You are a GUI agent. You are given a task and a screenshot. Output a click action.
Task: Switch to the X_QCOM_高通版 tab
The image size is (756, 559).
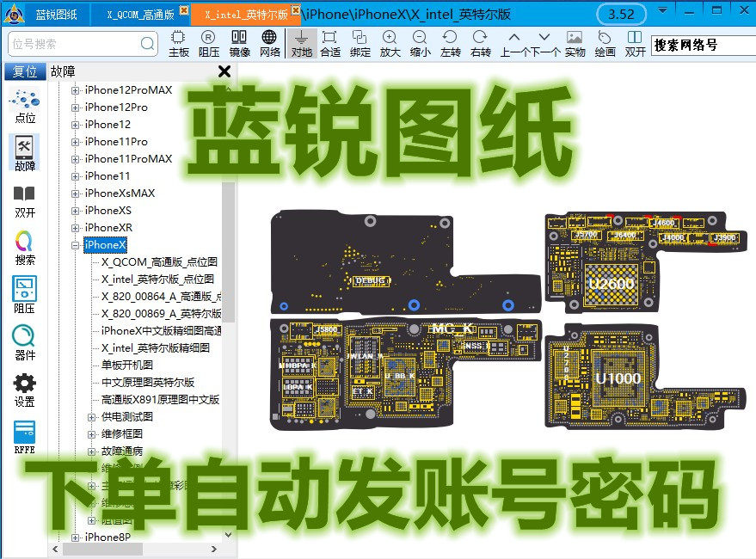pos(140,15)
